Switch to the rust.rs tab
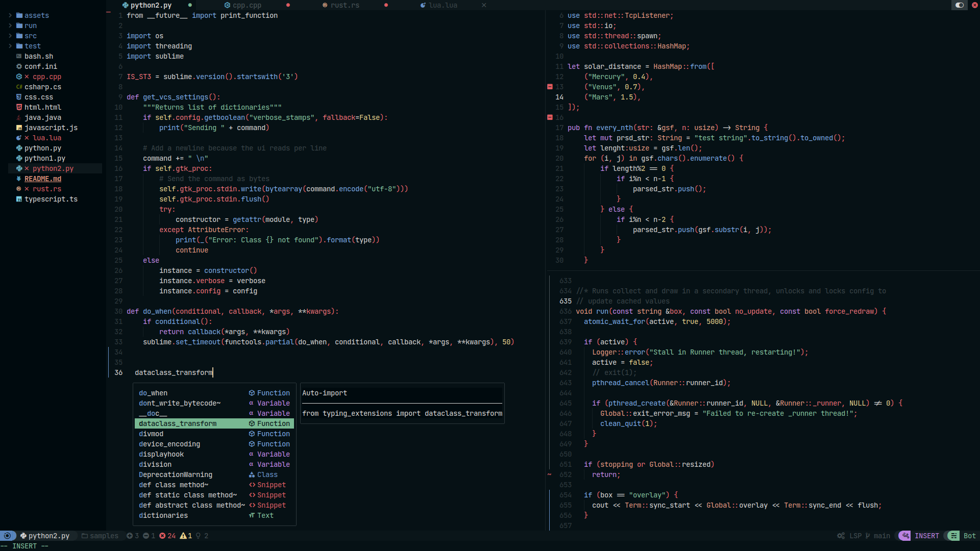Image resolution: width=980 pixels, height=551 pixels. pos(345,5)
